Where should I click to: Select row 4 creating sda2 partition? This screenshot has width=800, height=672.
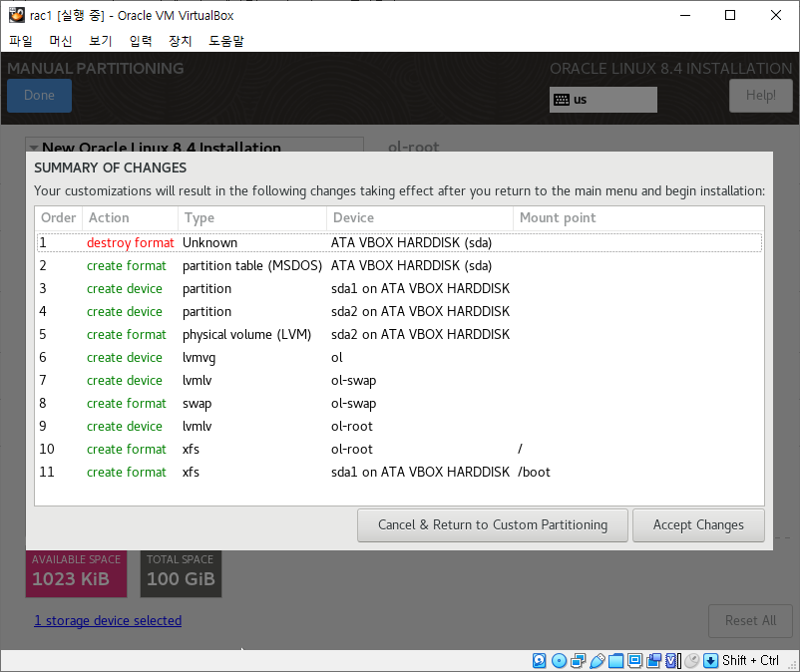[399, 311]
